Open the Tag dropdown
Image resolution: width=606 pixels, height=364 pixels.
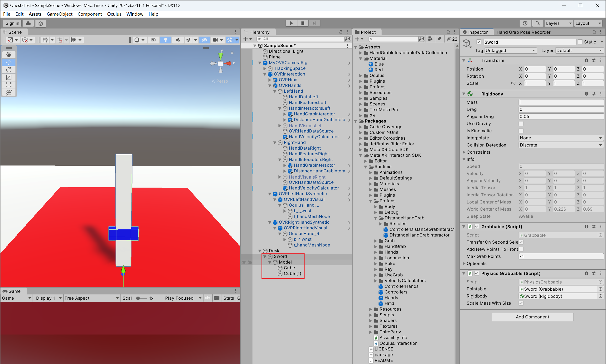coord(510,51)
